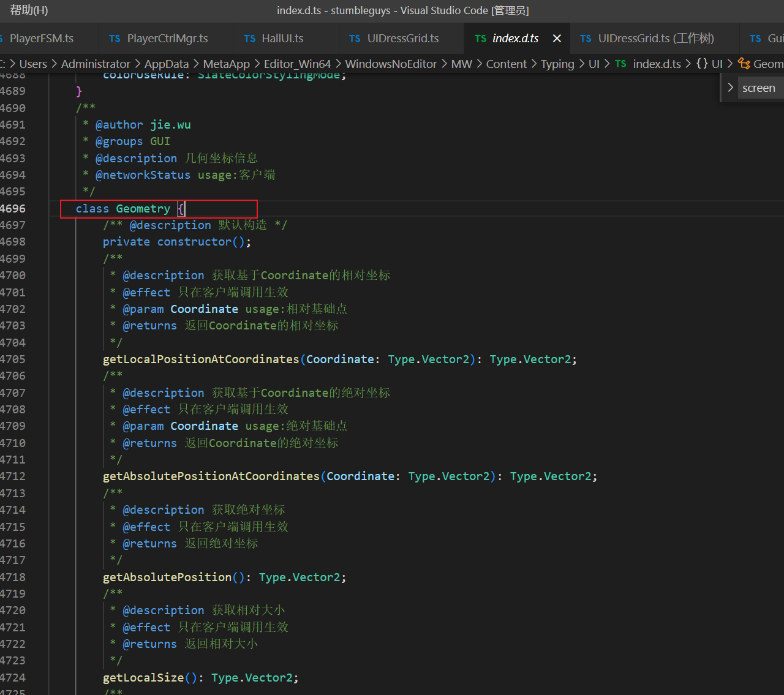Click the 获取相对大小 description comment
The image size is (784, 695).
248,610
